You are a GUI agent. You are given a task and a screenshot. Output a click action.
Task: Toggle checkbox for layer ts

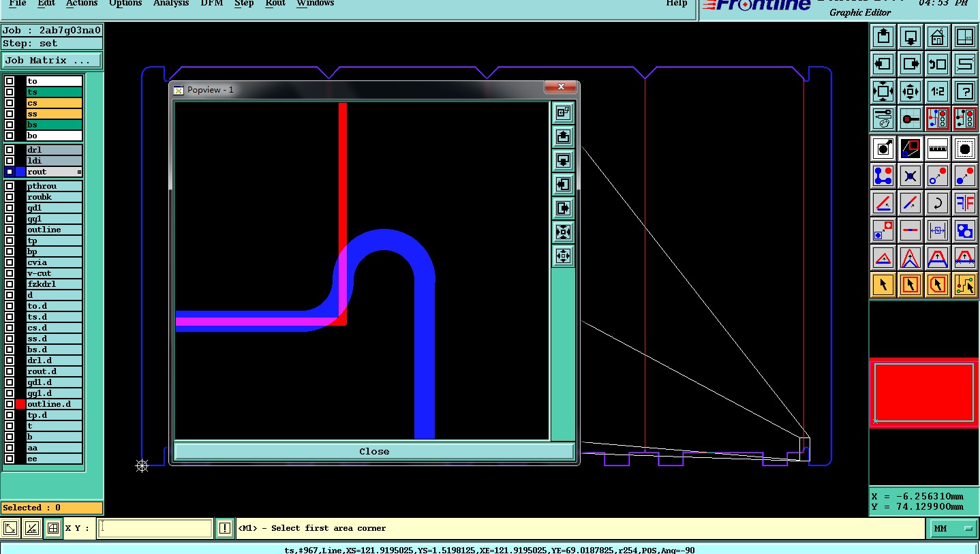point(10,92)
